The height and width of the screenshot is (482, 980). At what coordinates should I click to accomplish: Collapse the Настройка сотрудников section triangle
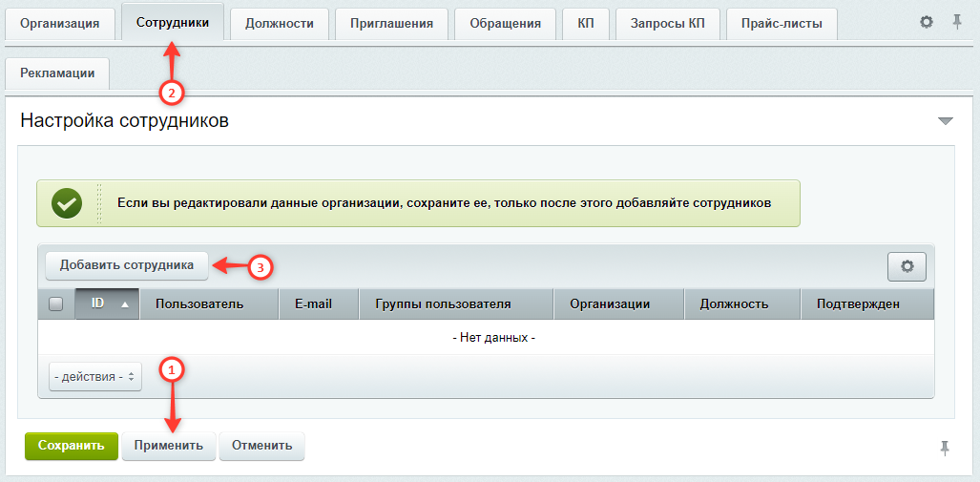coord(946,121)
